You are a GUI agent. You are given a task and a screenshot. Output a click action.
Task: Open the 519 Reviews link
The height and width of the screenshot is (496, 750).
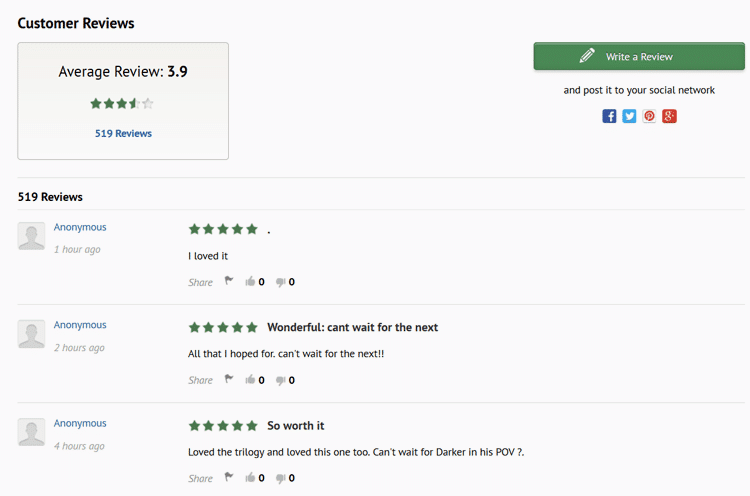coord(123,133)
